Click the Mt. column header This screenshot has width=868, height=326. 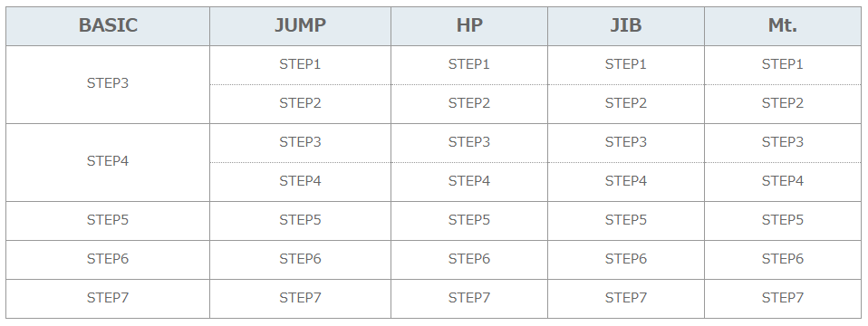[x=783, y=25]
